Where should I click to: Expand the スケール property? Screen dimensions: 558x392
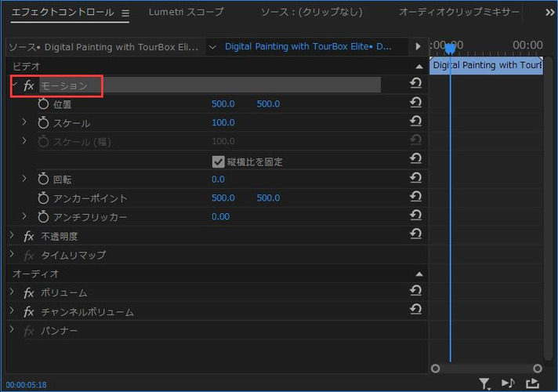pyautogui.click(x=24, y=122)
